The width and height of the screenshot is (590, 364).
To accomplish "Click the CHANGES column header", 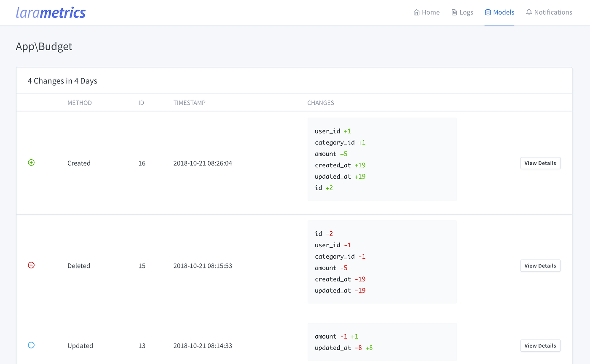I will (320, 102).
